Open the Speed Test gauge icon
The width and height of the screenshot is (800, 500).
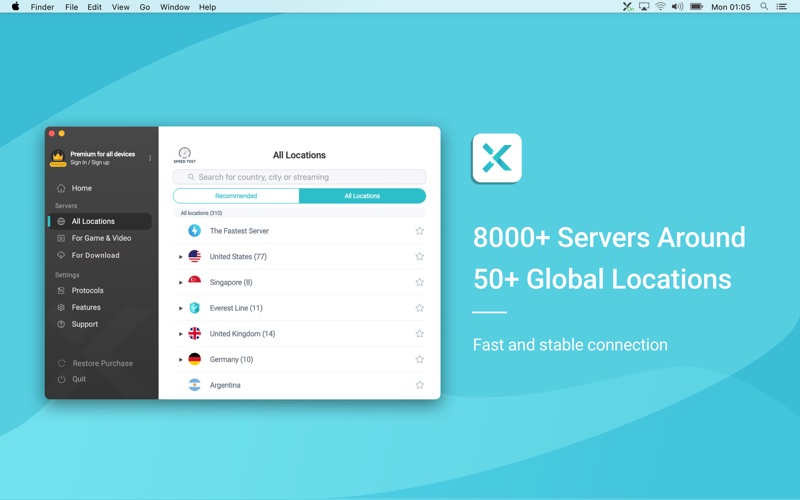(x=185, y=155)
